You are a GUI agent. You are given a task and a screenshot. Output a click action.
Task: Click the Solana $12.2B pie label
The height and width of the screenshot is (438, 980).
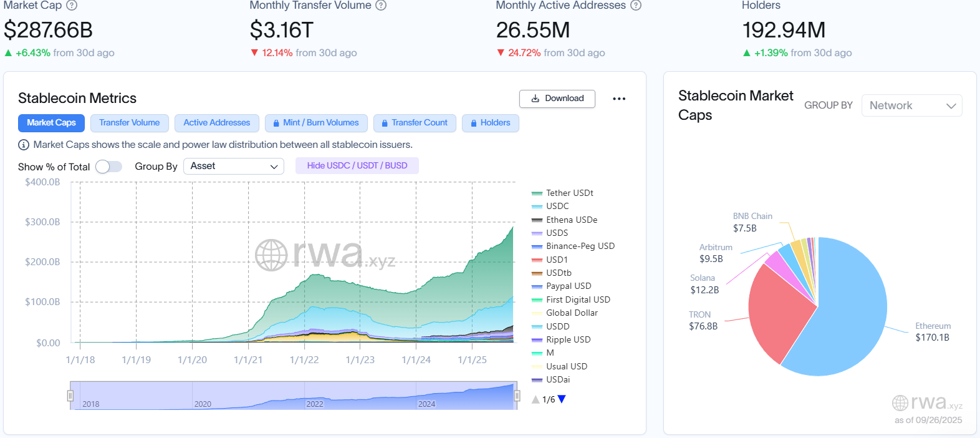click(x=704, y=284)
